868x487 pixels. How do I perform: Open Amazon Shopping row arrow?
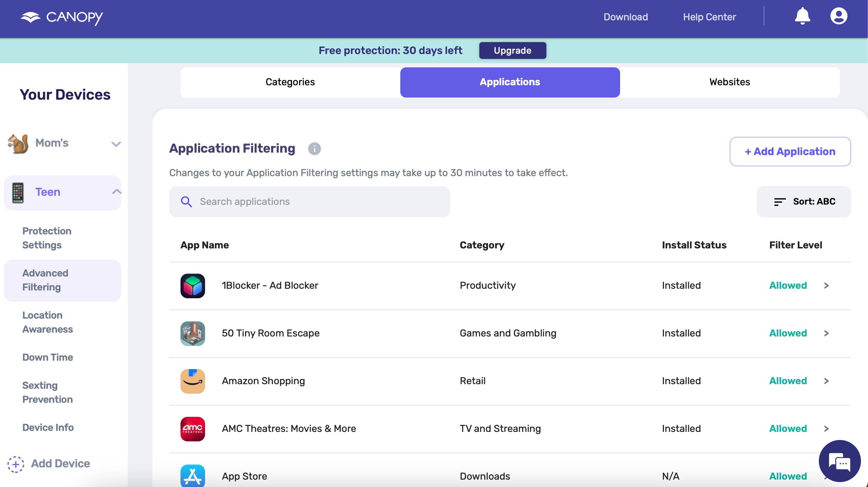[x=826, y=381]
